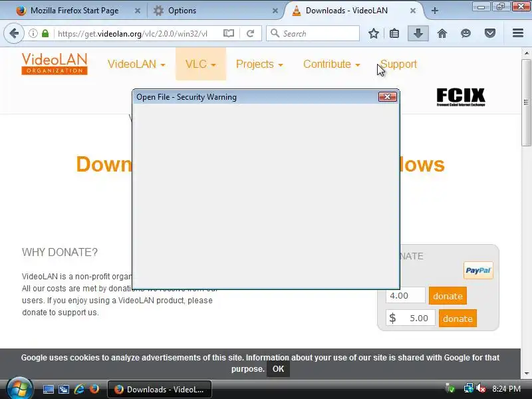Close the Open File - Security Warning dialog

click(x=387, y=96)
